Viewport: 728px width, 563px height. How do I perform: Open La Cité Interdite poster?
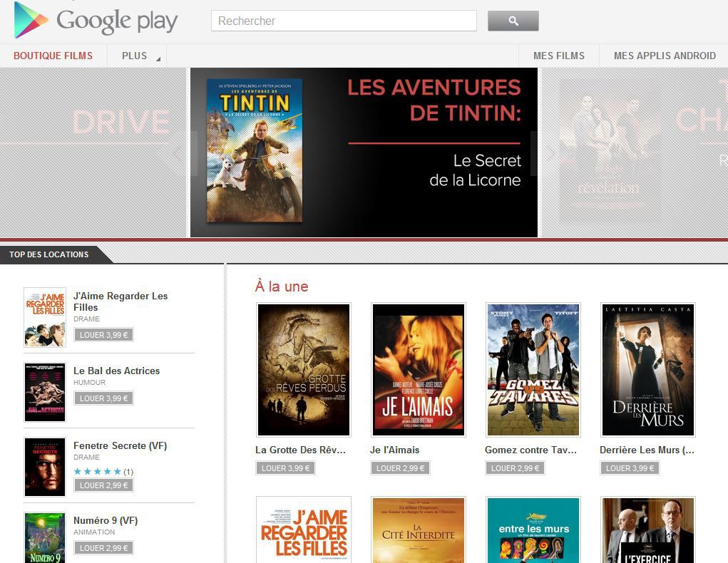coord(419,530)
